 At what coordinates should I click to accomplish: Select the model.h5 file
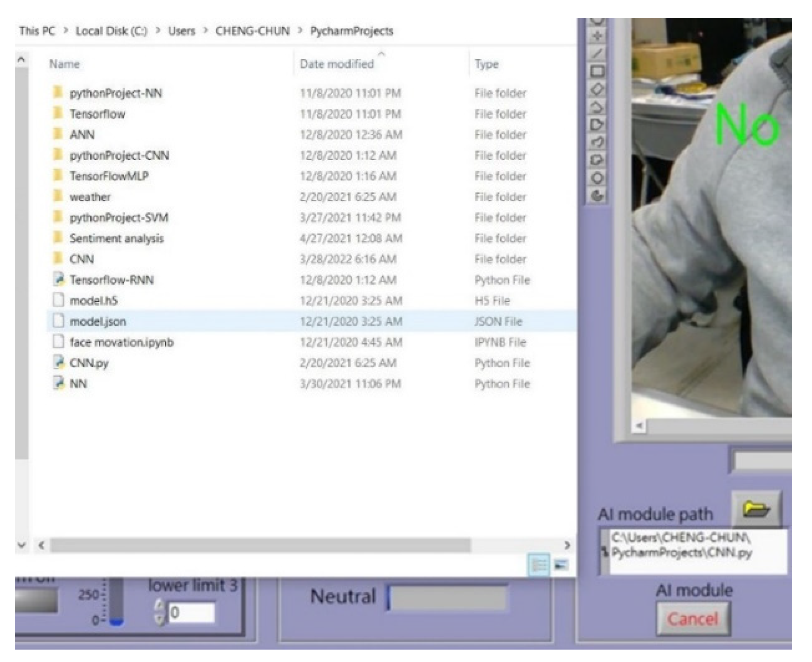[x=94, y=301]
